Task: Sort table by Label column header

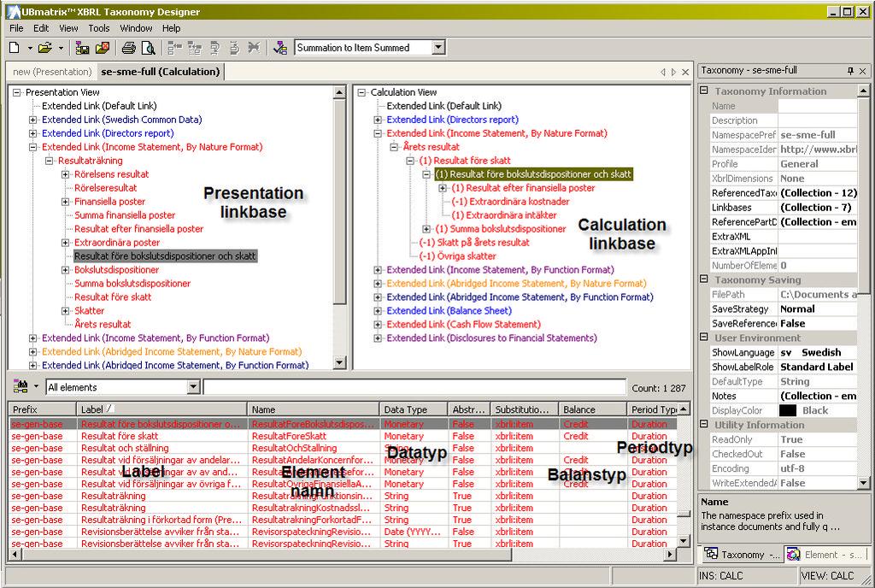Action: pyautogui.click(x=161, y=409)
